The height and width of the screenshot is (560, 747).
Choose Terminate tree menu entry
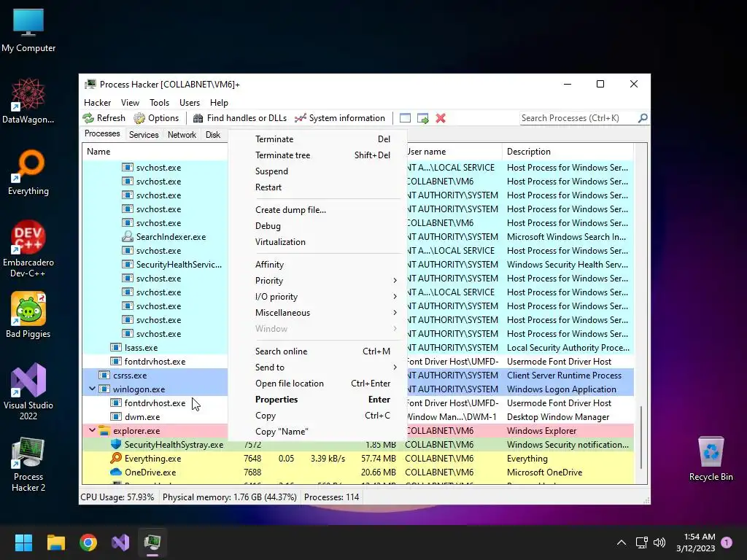pos(318,155)
